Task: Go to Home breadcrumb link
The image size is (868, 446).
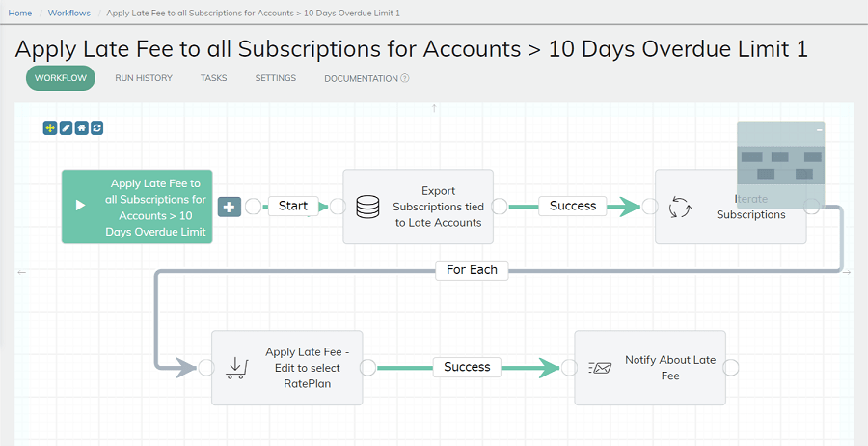Action: [x=20, y=13]
